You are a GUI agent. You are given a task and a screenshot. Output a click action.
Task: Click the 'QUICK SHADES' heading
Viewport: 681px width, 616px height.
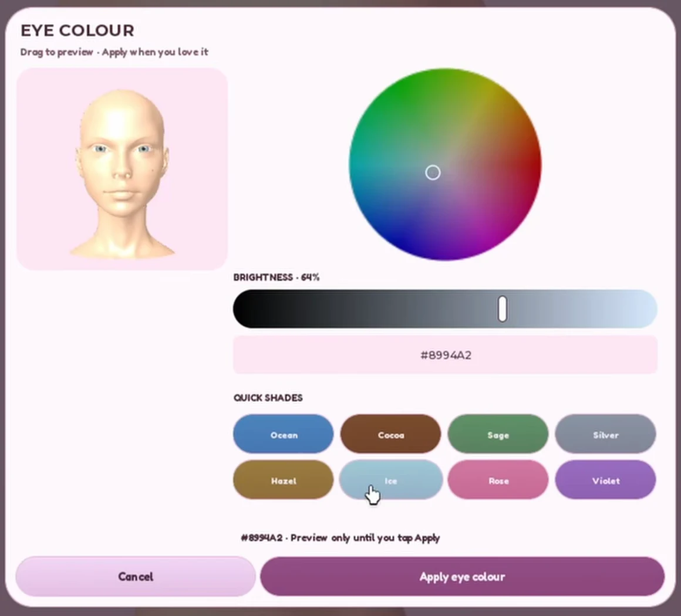click(268, 398)
